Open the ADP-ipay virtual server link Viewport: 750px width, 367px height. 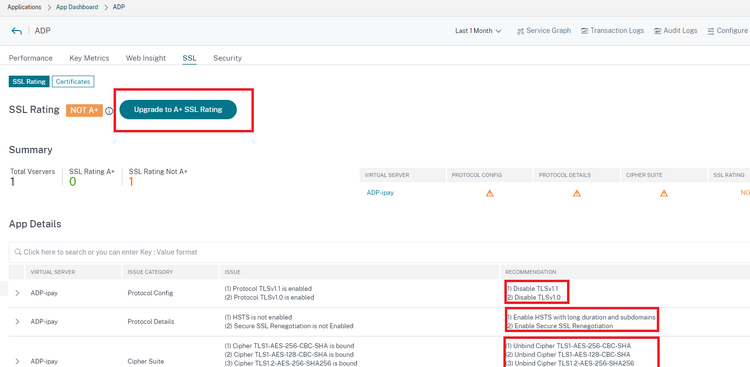(380, 193)
